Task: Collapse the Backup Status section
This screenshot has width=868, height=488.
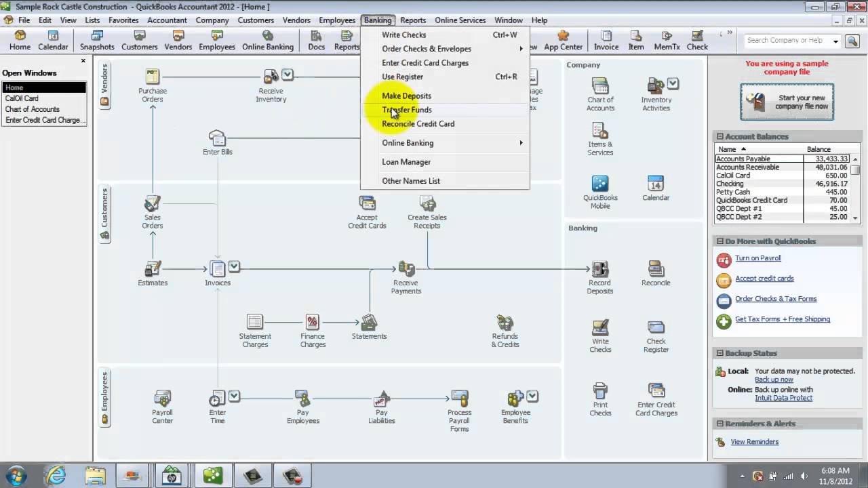Action: coord(720,353)
